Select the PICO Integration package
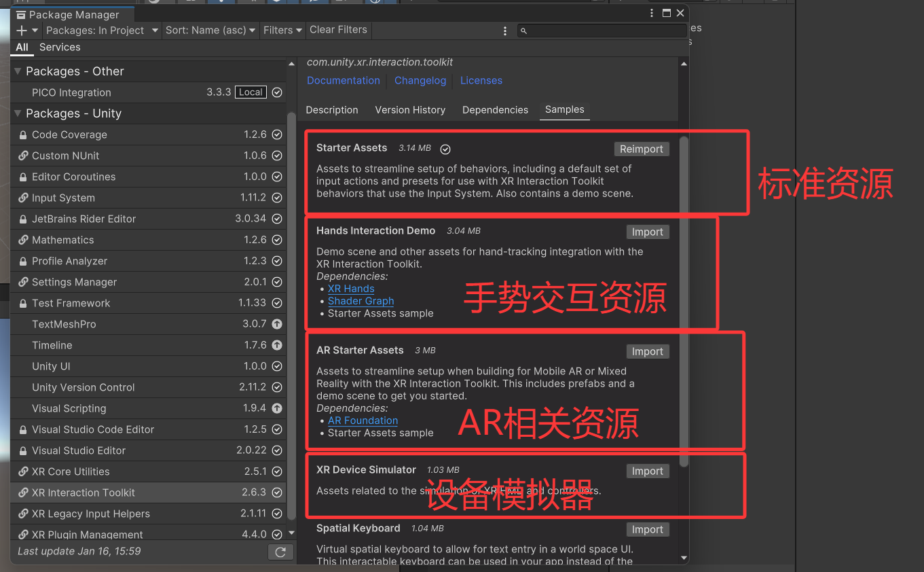This screenshot has width=924, height=572. (148, 92)
